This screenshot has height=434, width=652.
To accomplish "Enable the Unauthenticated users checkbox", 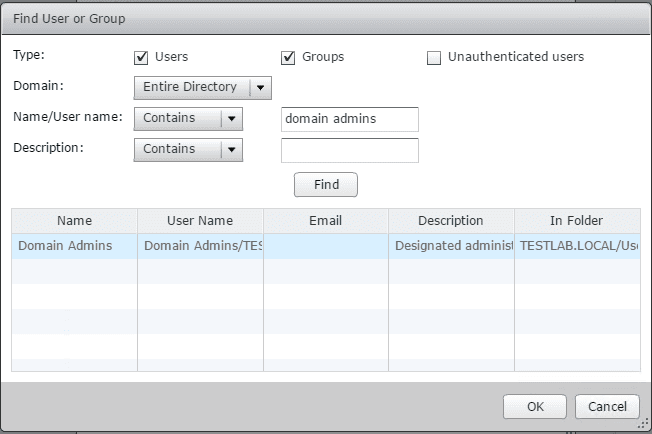I will (434, 57).
